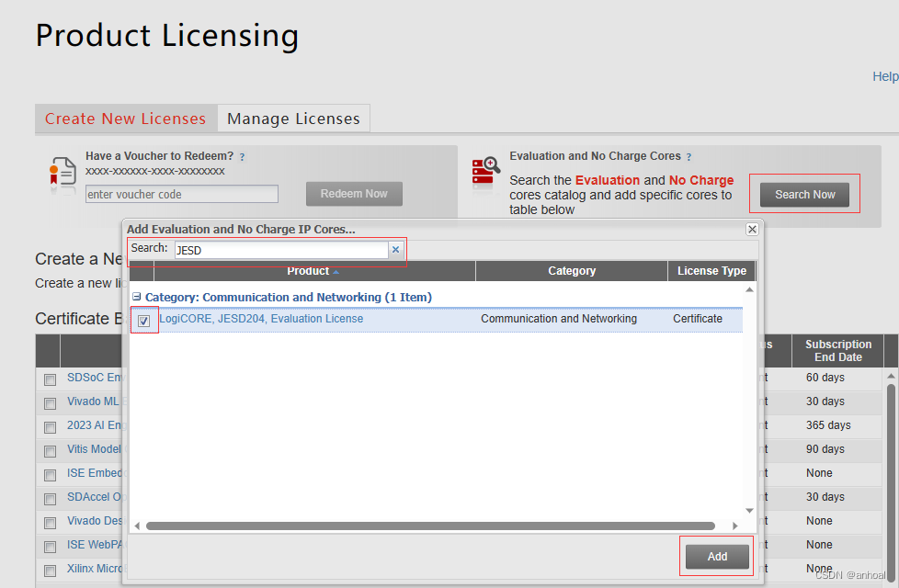Viewport: 899px width, 588px height.
Task: Click the Search Now button
Action: click(x=804, y=193)
